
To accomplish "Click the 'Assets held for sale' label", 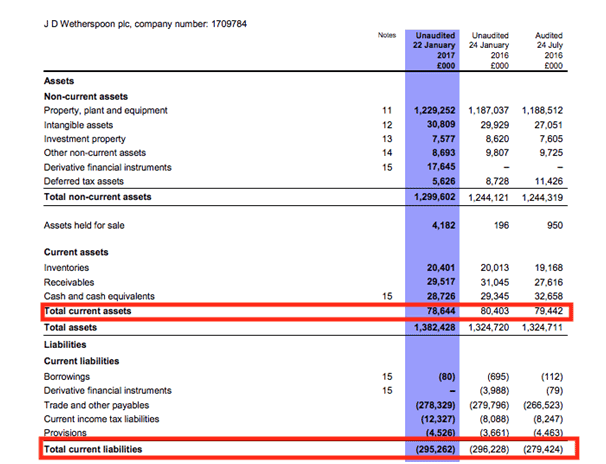I will pos(84,225).
